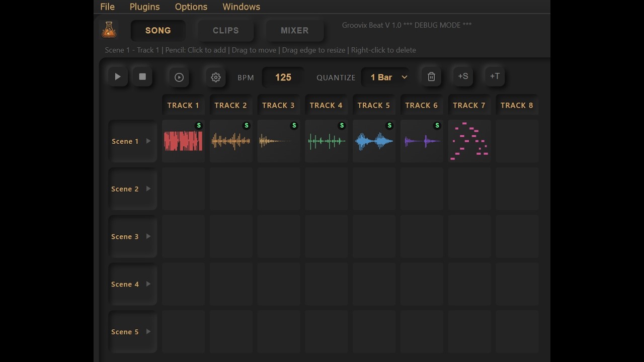644x362 pixels.
Task: Toggle the green S badge on Track 1 clip
Action: point(199,125)
